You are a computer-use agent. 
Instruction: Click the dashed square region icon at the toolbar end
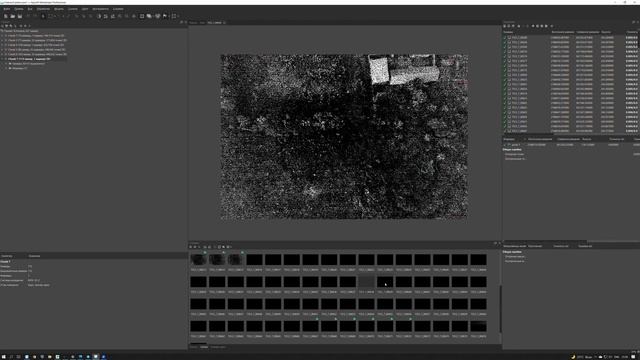tap(174, 16)
